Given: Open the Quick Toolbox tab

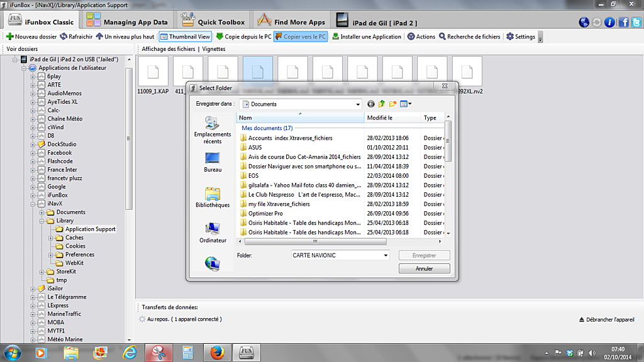Looking at the screenshot, I should point(213,21).
